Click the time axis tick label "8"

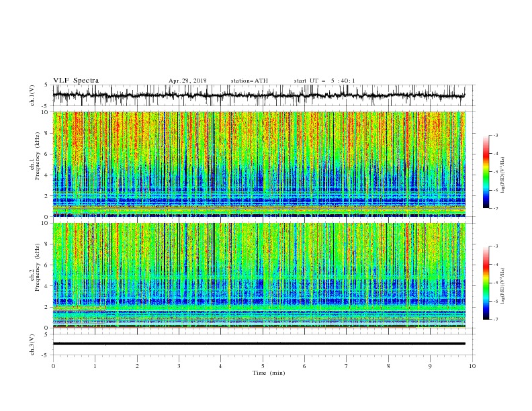click(388, 366)
